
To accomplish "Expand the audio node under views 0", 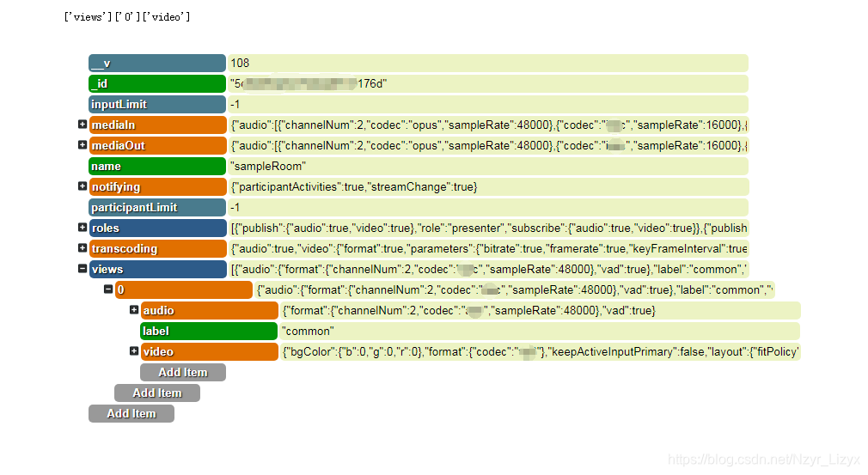I will click(x=134, y=310).
